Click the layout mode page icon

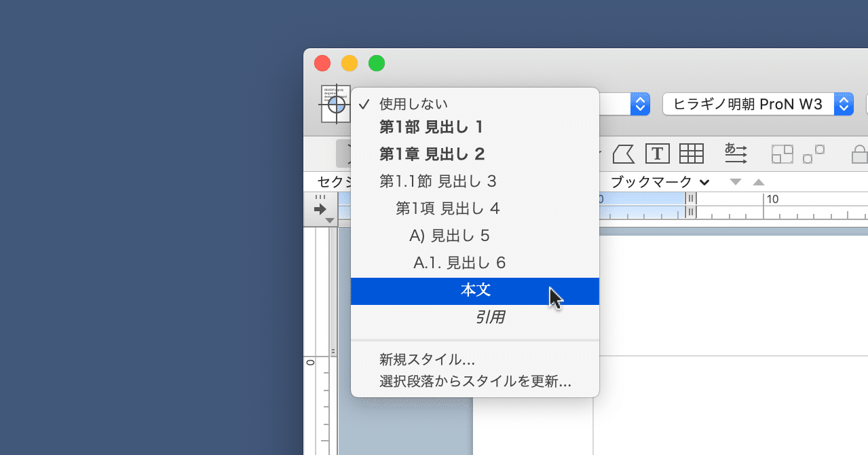335,104
